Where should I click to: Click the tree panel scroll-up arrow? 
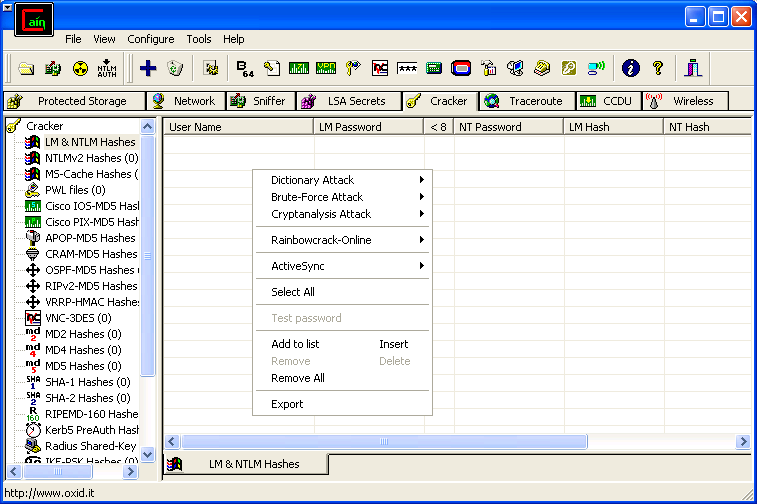tap(148, 126)
